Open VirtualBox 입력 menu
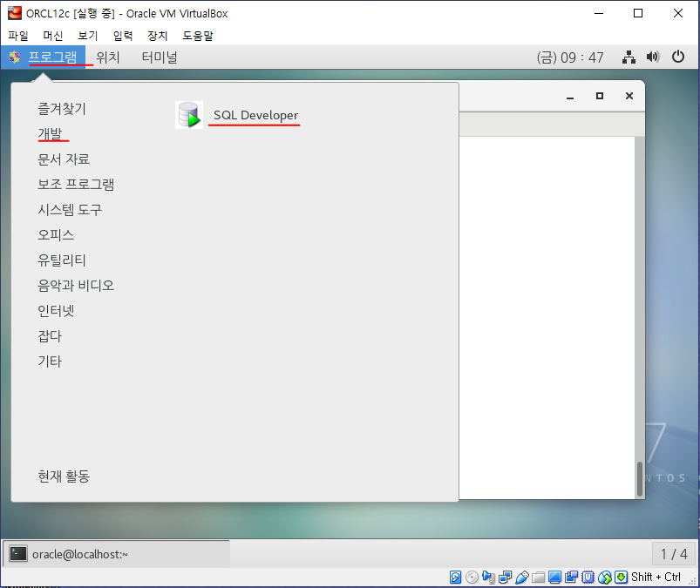 (x=123, y=36)
